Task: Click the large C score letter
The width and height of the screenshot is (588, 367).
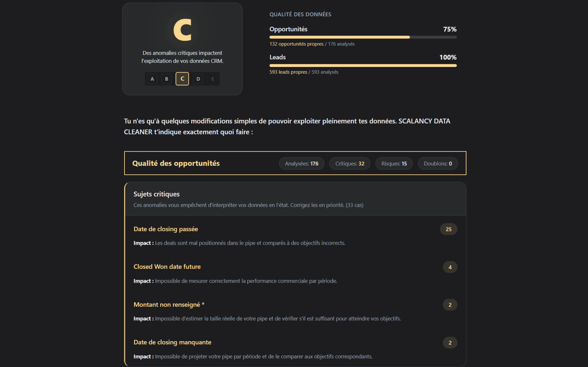Action: pyautogui.click(x=183, y=30)
